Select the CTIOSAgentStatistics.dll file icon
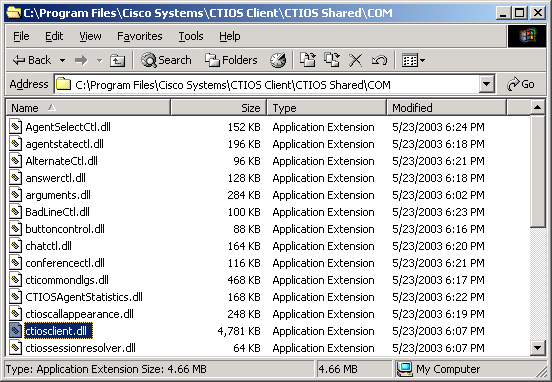Screen dimensions: 552x382 pyautogui.click(x=15, y=297)
